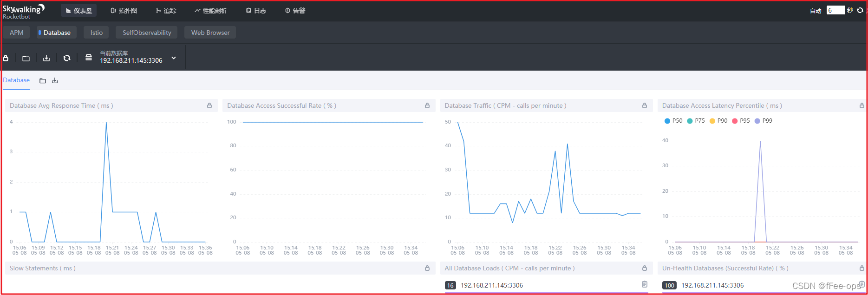The image size is (868, 295).
Task: Click lock icon on Slow Statements panel
Action: [x=427, y=269]
